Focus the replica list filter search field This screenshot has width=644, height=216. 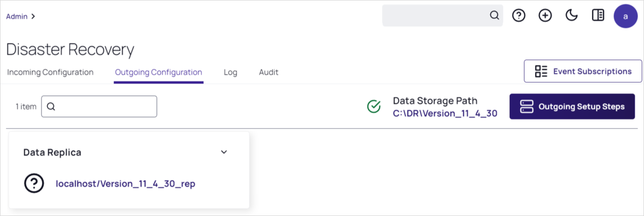[105, 106]
